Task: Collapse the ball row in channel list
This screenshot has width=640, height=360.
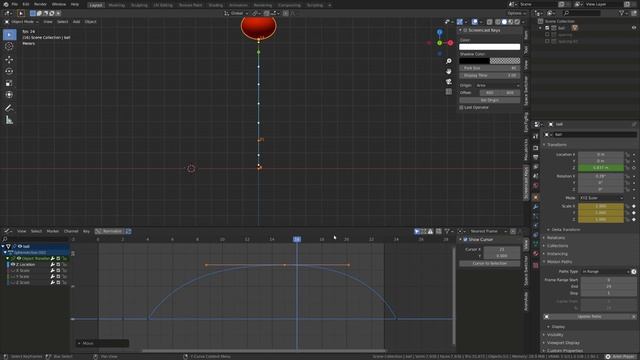Action: pyautogui.click(x=3, y=247)
